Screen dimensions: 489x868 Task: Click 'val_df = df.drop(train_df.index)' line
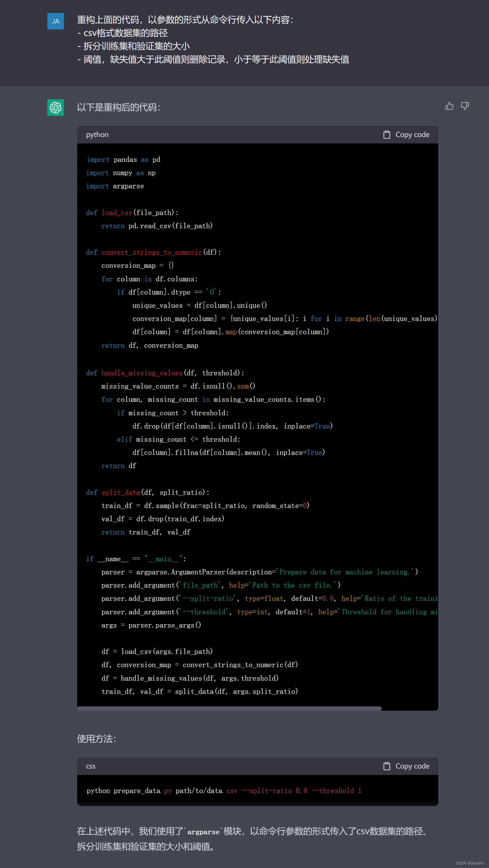(x=163, y=519)
